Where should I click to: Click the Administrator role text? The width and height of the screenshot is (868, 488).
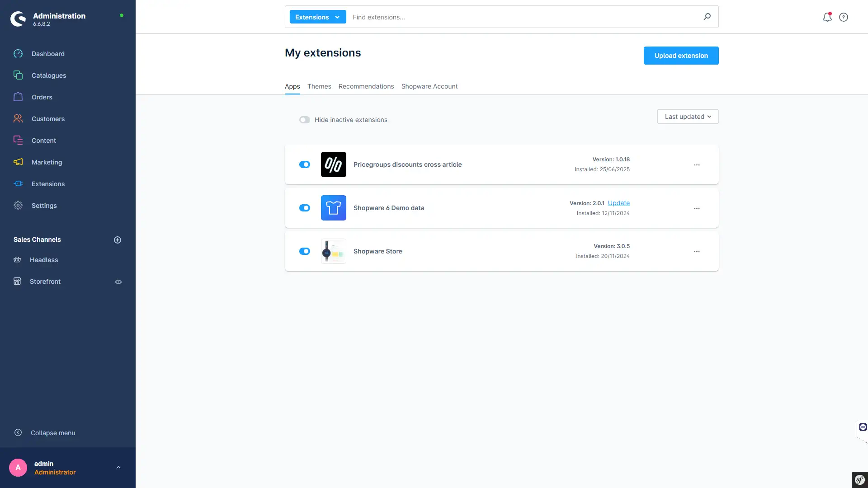[55, 472]
